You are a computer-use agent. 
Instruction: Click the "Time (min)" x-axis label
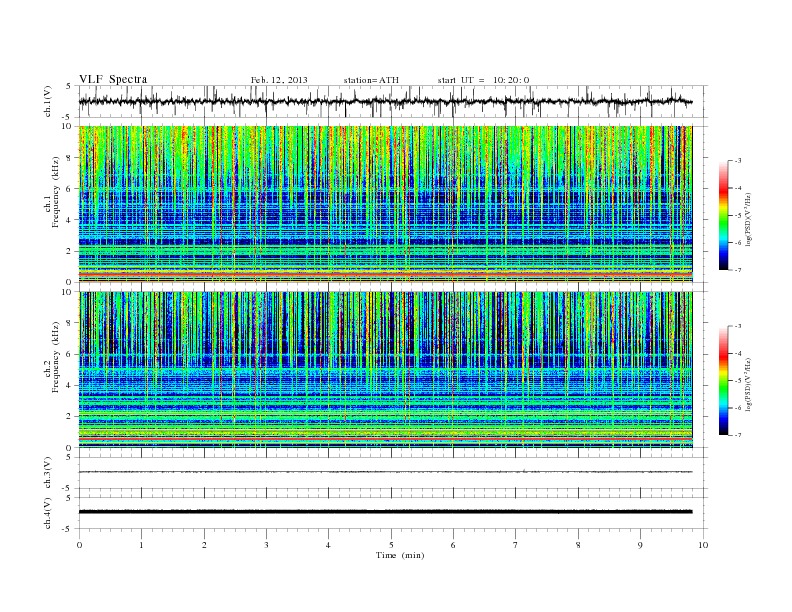400,555
